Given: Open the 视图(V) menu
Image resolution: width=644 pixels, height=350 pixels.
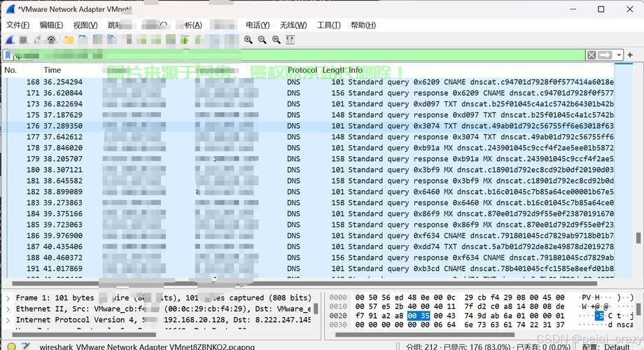Looking at the screenshot, I should pyautogui.click(x=85, y=25).
